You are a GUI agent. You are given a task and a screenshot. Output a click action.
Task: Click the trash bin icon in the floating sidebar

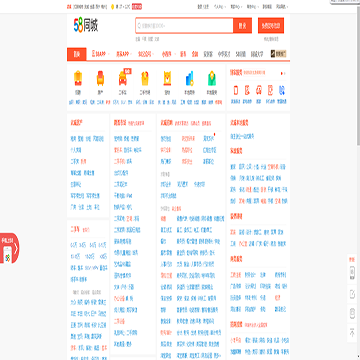(352, 313)
